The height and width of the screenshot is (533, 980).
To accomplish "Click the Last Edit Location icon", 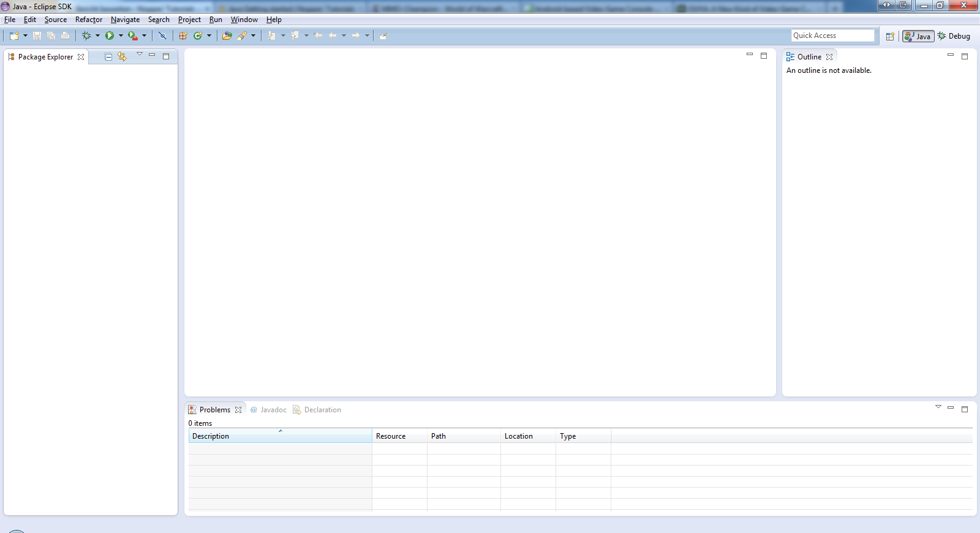I will [x=318, y=36].
